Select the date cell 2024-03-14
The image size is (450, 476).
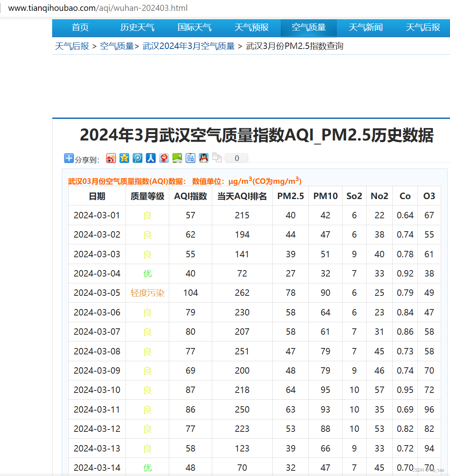[97, 468]
